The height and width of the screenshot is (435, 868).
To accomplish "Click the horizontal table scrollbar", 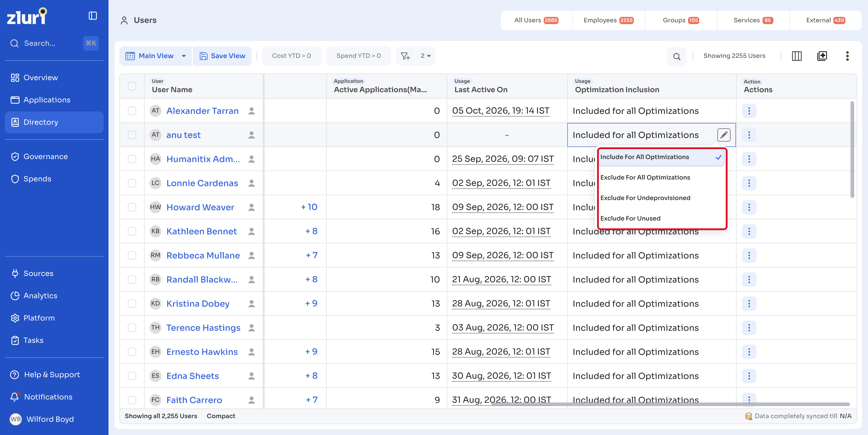I will [x=671, y=404].
